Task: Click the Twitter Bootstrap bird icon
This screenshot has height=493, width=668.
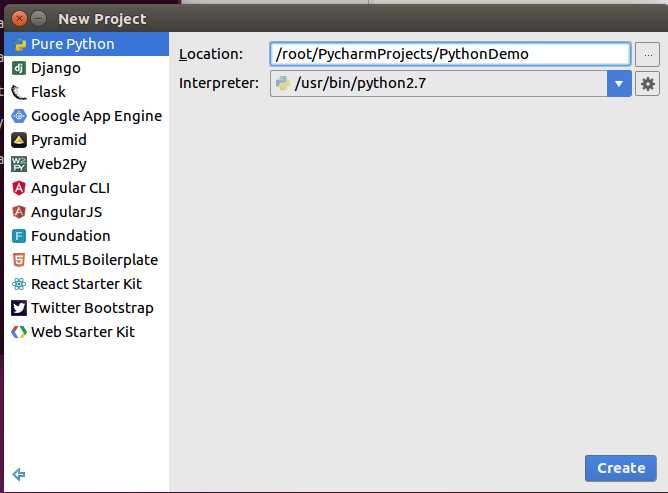Action: pos(18,308)
